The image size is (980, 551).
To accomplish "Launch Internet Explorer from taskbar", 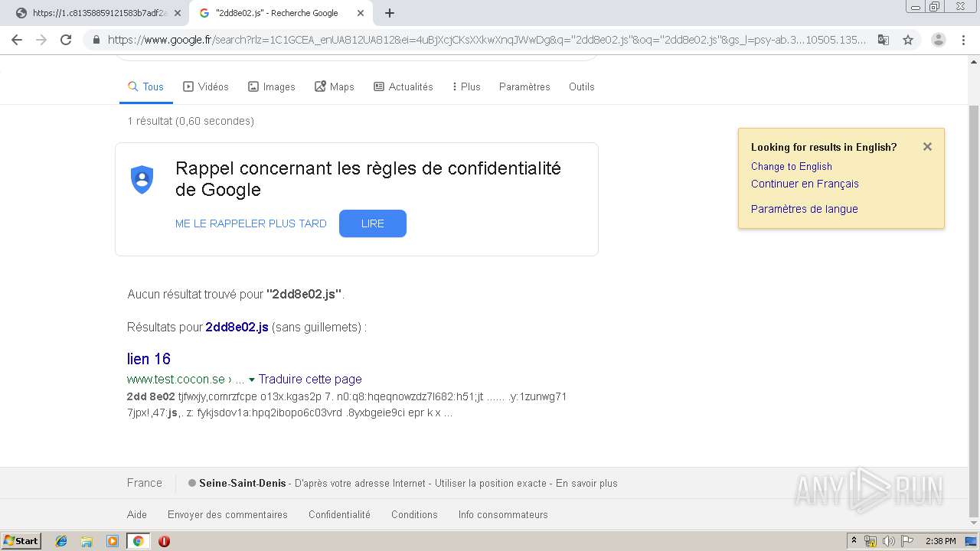I will [x=61, y=541].
